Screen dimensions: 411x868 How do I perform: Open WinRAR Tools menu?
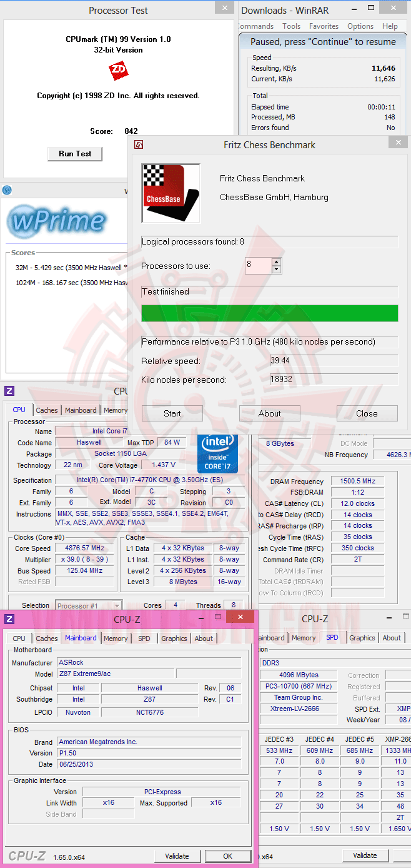click(291, 26)
